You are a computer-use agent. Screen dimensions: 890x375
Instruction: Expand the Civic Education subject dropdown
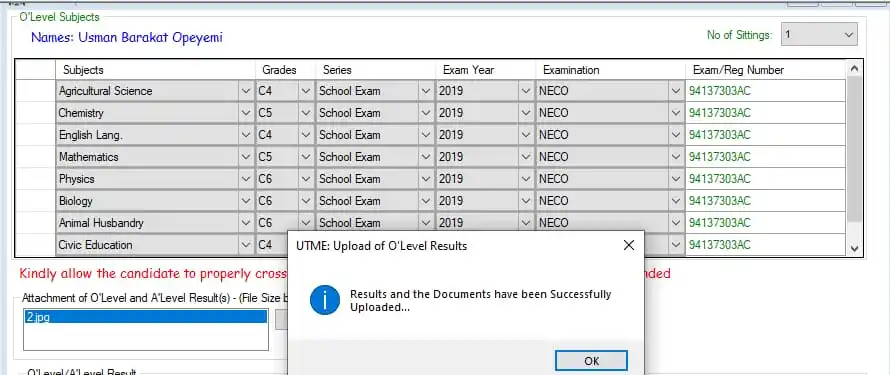[246, 245]
